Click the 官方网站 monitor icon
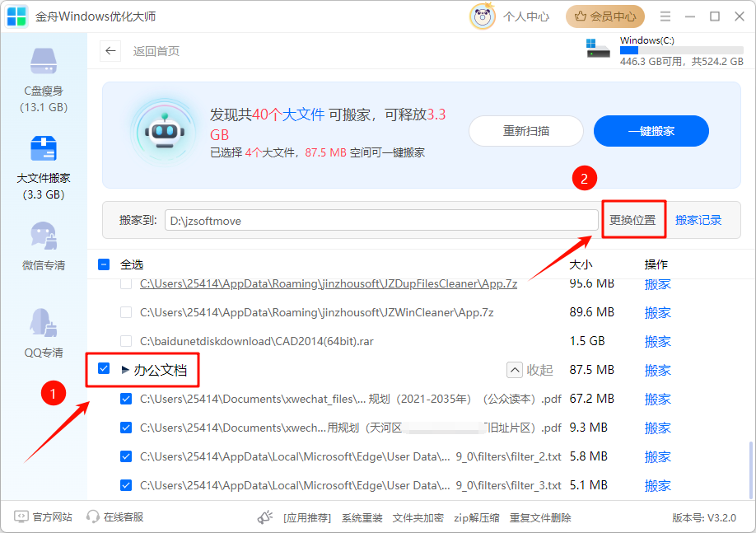Image resolution: width=756 pixels, height=533 pixels. (21, 517)
